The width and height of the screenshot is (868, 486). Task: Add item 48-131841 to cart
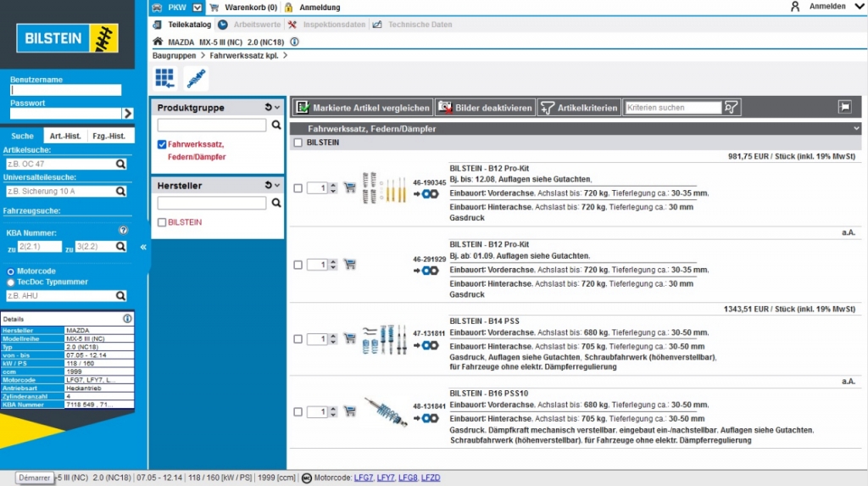(x=349, y=411)
